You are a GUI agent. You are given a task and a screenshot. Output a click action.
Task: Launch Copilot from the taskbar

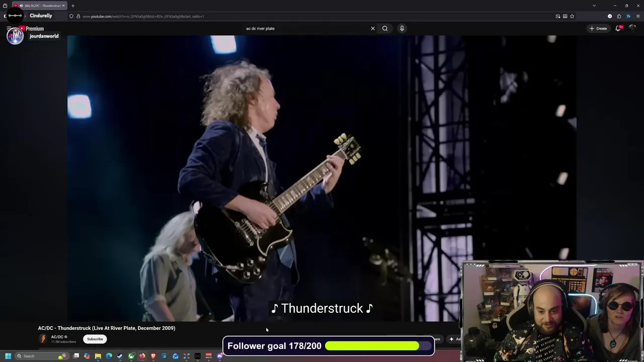87,356
